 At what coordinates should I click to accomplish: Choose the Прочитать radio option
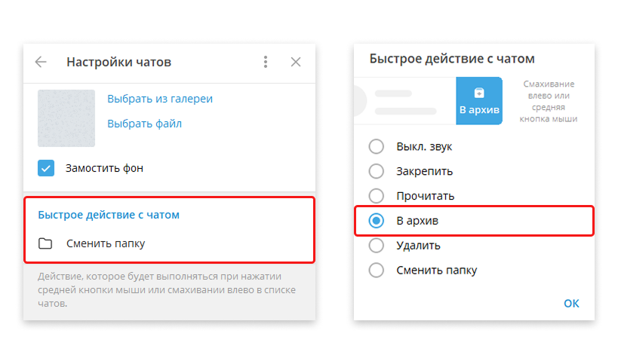pyautogui.click(x=376, y=196)
